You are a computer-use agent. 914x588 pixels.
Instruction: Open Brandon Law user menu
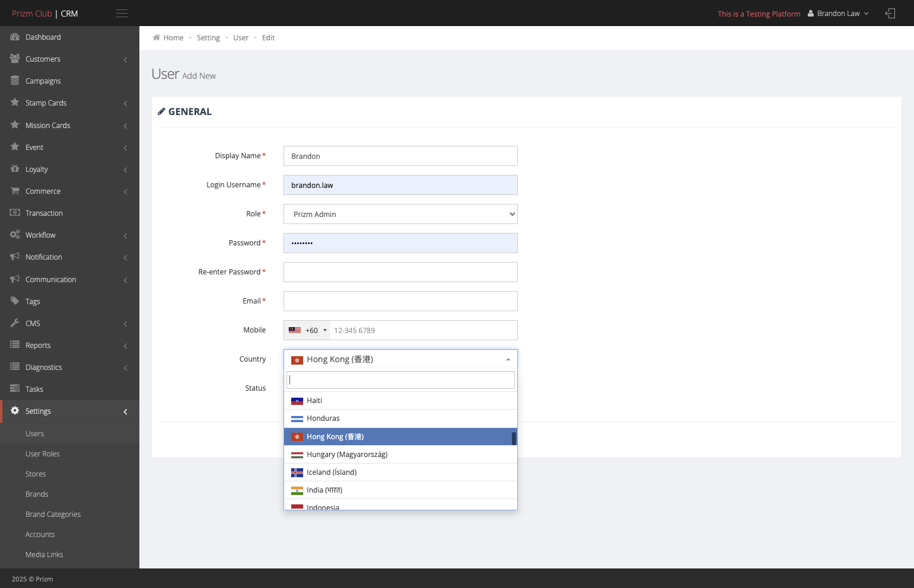coord(838,13)
